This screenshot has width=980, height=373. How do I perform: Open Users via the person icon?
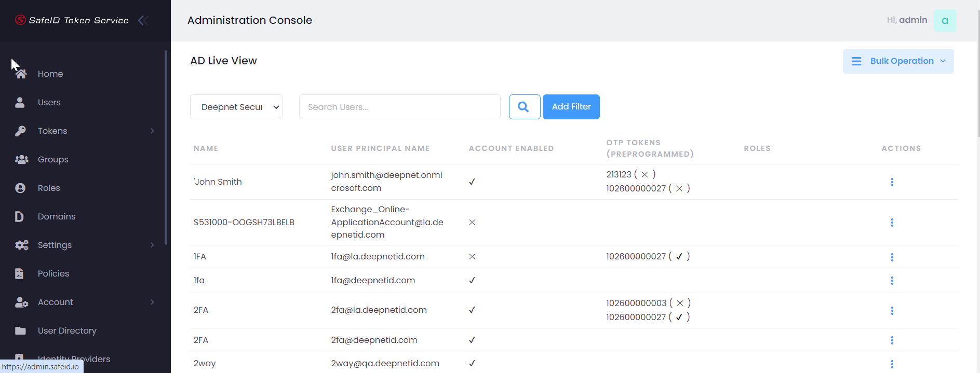[x=20, y=103]
